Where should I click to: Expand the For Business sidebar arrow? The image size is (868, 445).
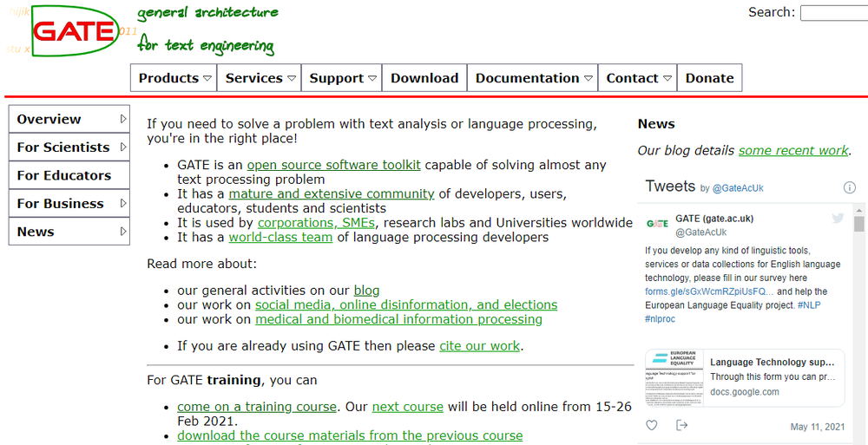(x=123, y=203)
